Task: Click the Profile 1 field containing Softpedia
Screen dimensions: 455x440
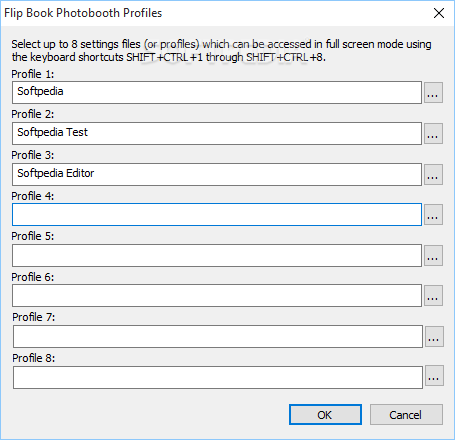Action: pos(217,92)
